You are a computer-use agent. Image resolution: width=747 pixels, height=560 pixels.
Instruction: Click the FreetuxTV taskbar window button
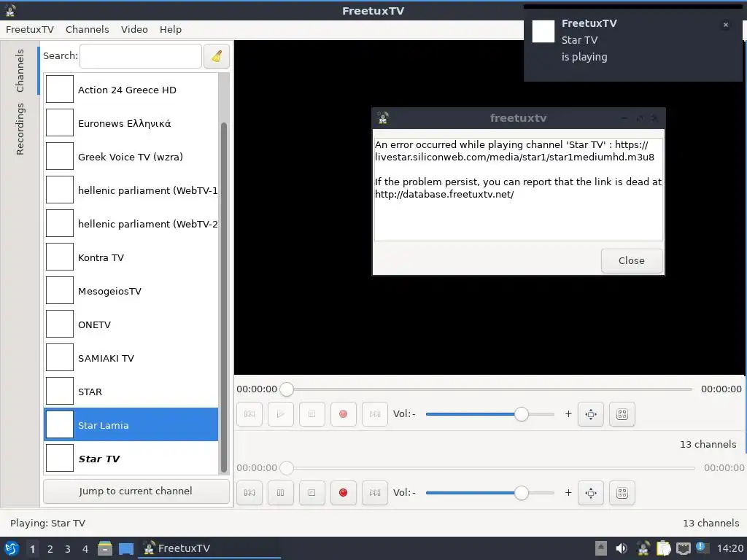(209, 548)
